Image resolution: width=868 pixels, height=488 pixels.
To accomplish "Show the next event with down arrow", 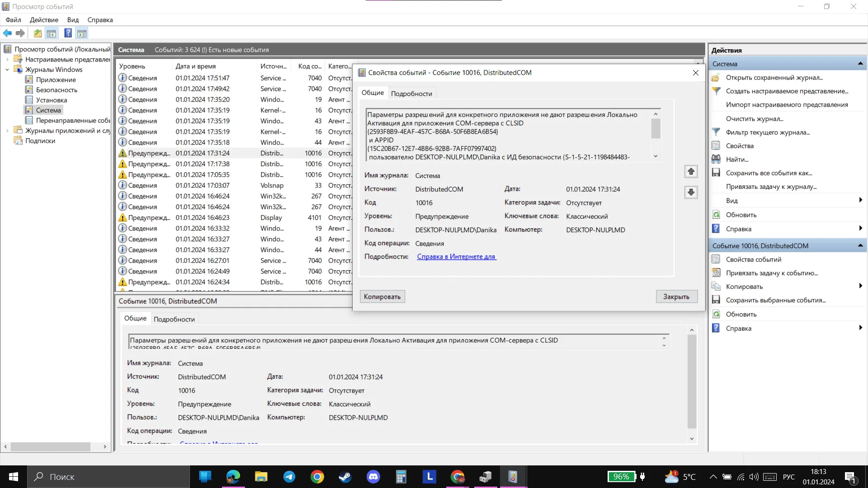I will pyautogui.click(x=691, y=192).
